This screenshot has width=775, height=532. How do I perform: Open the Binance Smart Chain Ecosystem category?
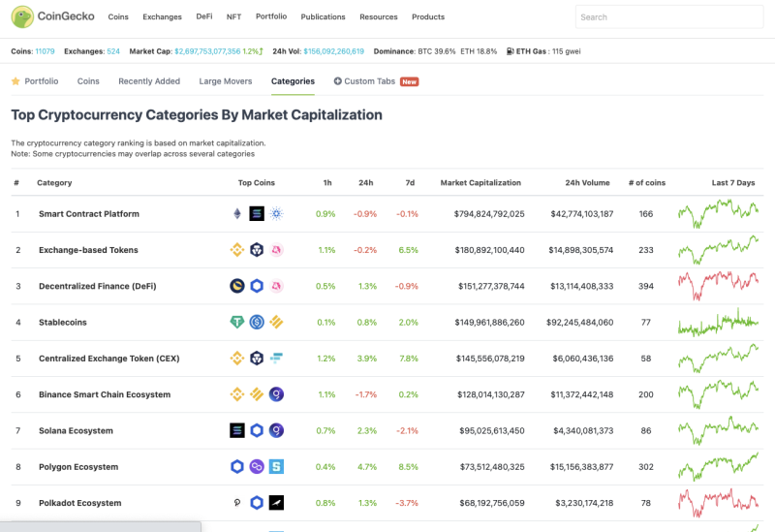[105, 394]
